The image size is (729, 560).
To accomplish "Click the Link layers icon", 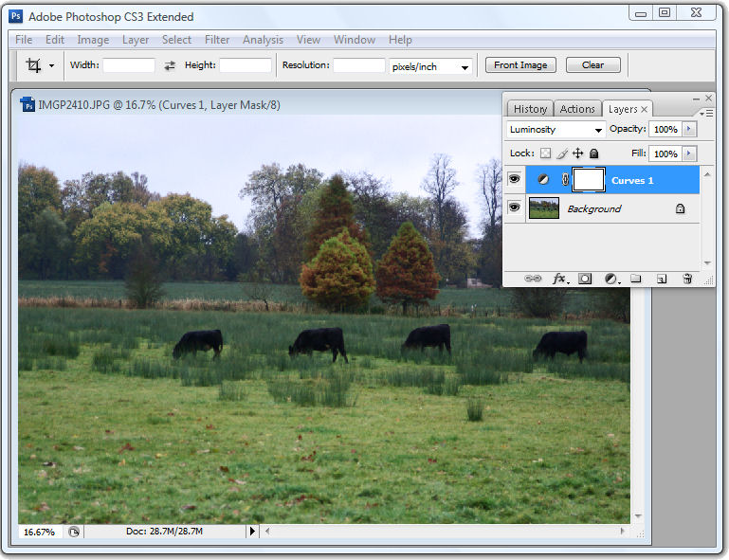I will pyautogui.click(x=533, y=279).
